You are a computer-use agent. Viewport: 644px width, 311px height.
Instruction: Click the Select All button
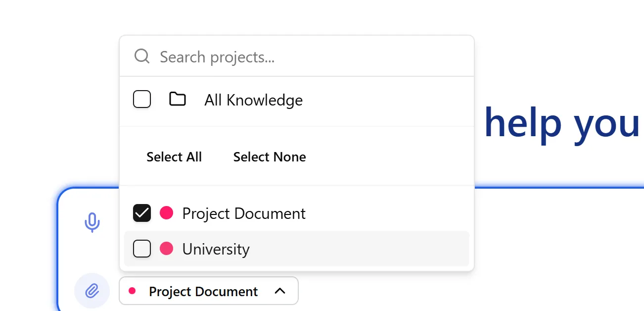(x=174, y=156)
